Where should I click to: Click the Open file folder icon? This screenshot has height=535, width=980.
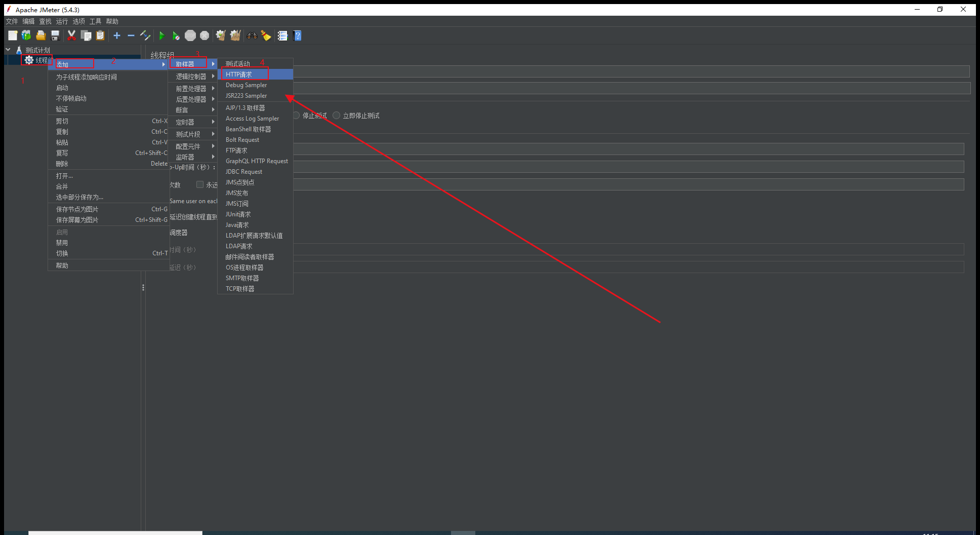point(41,35)
